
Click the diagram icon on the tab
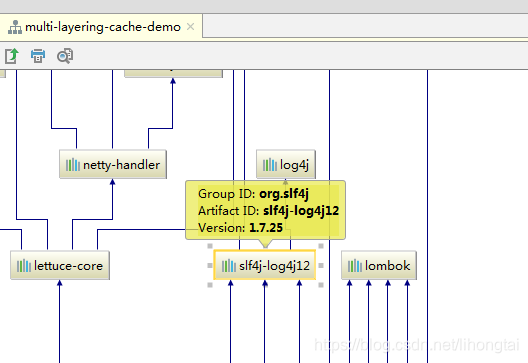(x=15, y=27)
